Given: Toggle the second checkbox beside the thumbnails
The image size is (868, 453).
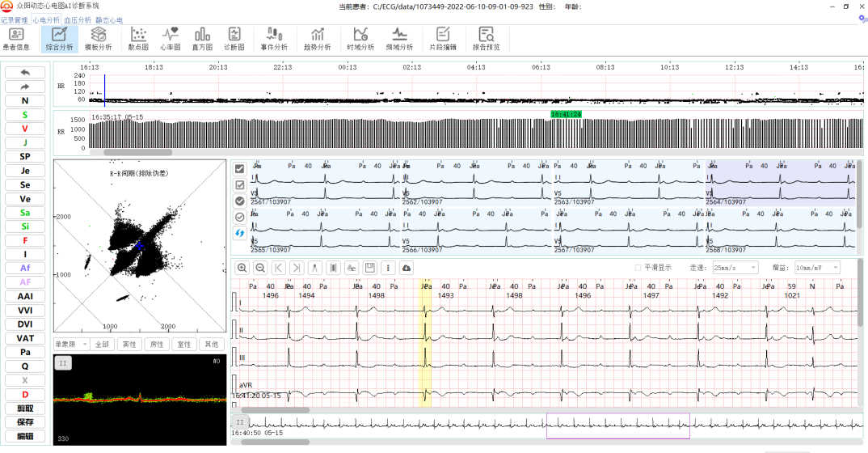Looking at the screenshot, I should tap(240, 185).
